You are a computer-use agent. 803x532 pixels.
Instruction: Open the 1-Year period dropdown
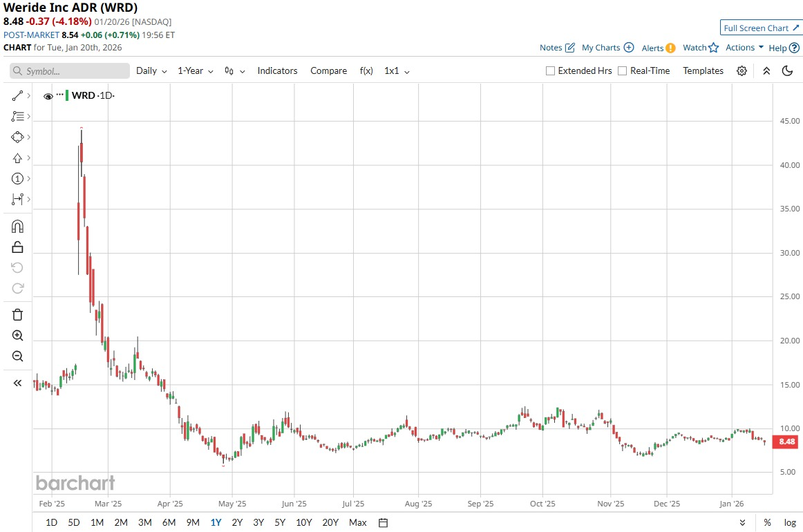196,71
